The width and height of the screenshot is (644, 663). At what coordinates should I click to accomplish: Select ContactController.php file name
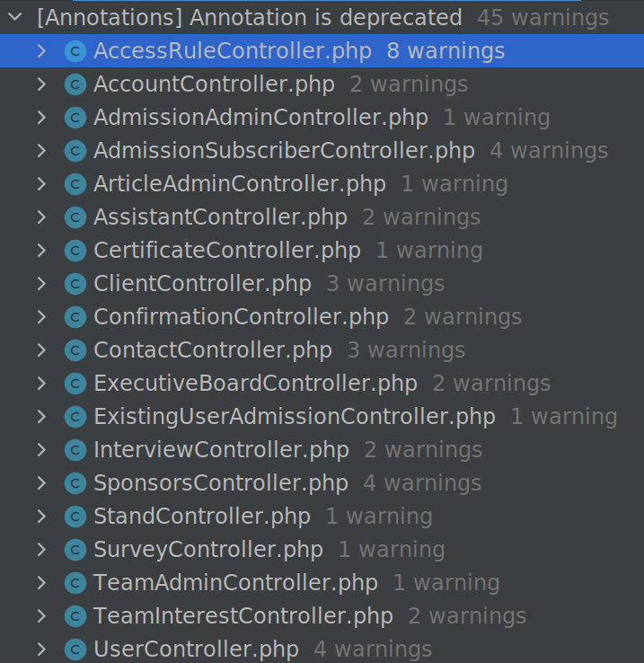(x=213, y=350)
